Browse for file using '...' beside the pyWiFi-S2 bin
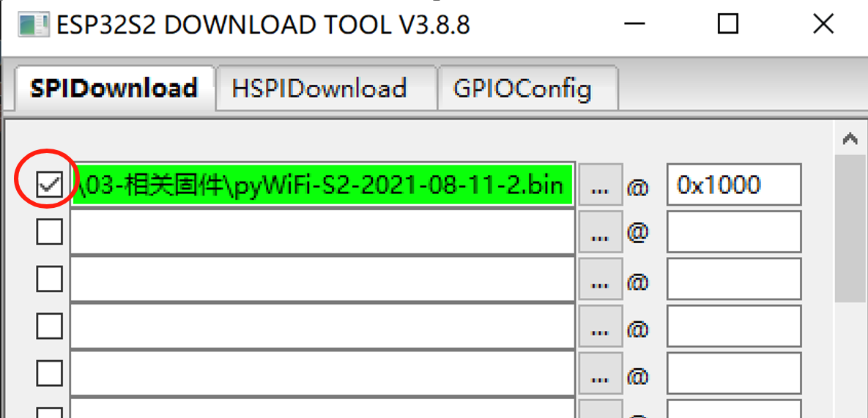This screenshot has width=868, height=418. tap(600, 184)
